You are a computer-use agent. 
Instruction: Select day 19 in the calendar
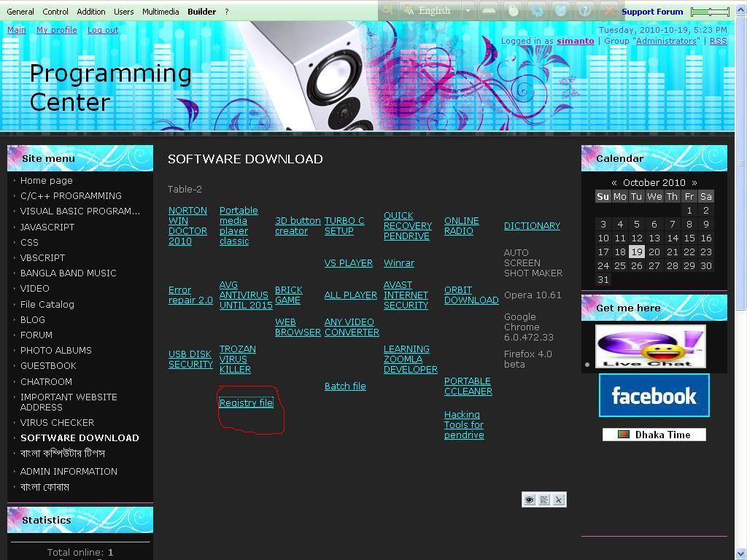637,252
